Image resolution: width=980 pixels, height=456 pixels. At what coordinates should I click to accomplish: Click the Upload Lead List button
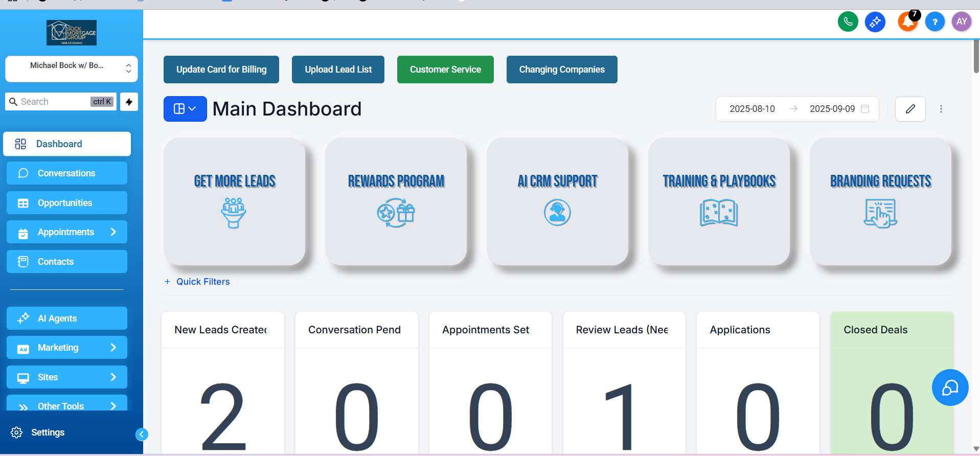[x=338, y=70]
